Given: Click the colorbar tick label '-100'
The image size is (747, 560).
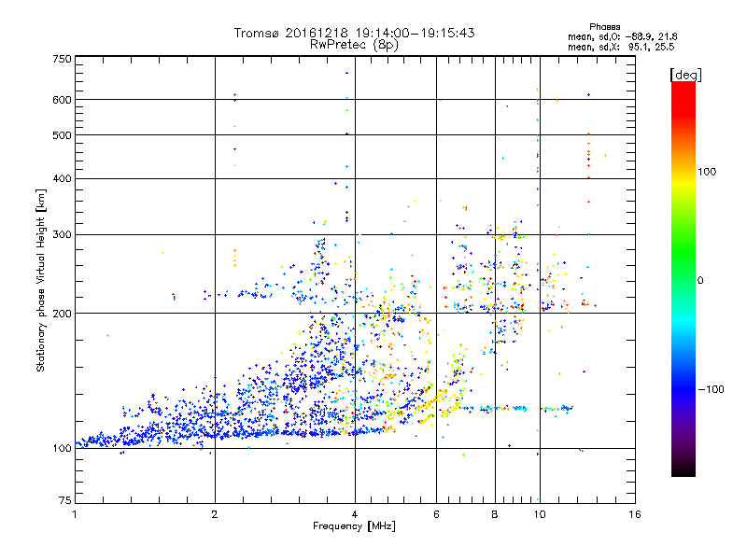Looking at the screenshot, I should tap(711, 389).
